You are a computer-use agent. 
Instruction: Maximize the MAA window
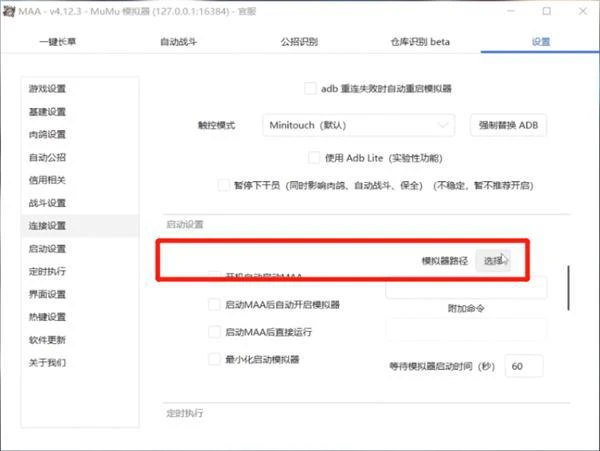click(x=546, y=11)
